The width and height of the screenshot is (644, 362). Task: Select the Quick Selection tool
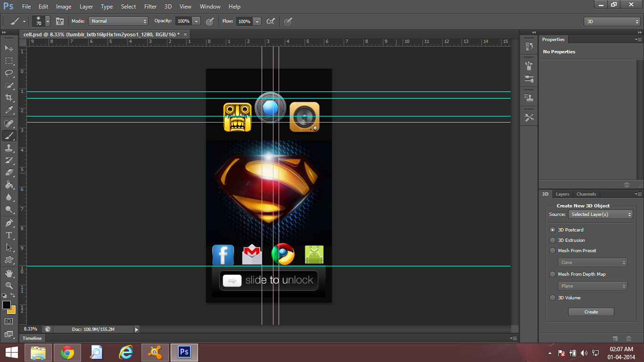pyautogui.click(x=9, y=85)
